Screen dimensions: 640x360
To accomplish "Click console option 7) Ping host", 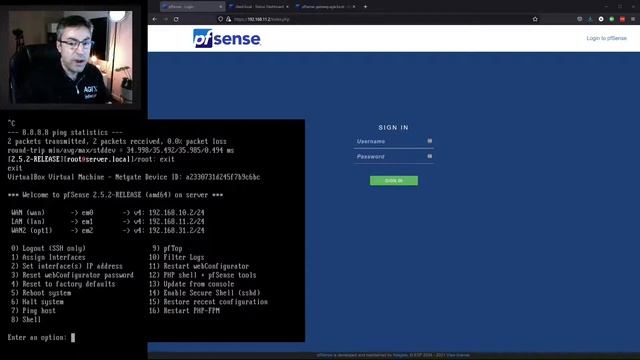I will click(33, 311).
